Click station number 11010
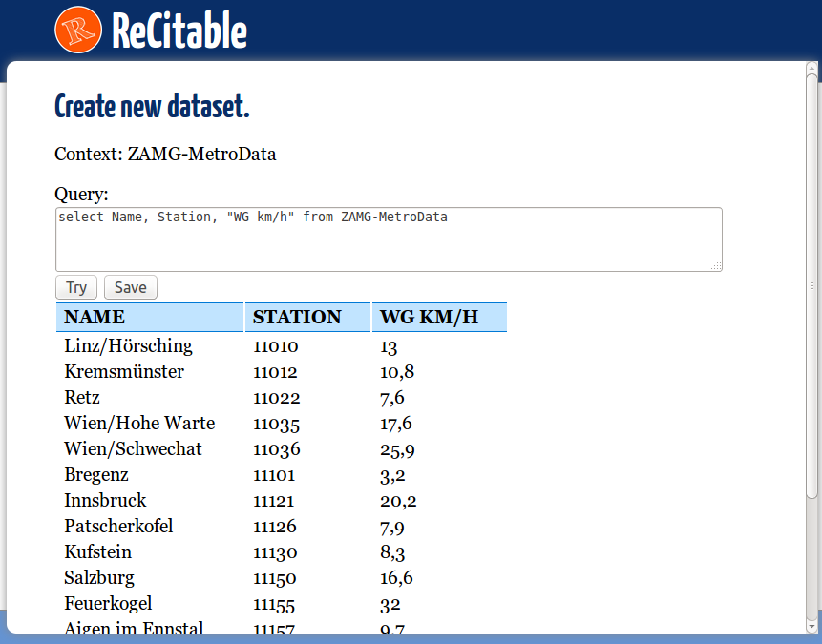Viewport: 822px width, 644px height. click(x=276, y=346)
